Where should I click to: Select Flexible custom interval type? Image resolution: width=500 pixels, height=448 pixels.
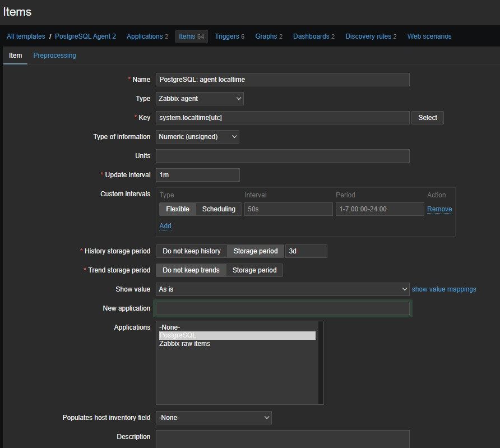[177, 209]
